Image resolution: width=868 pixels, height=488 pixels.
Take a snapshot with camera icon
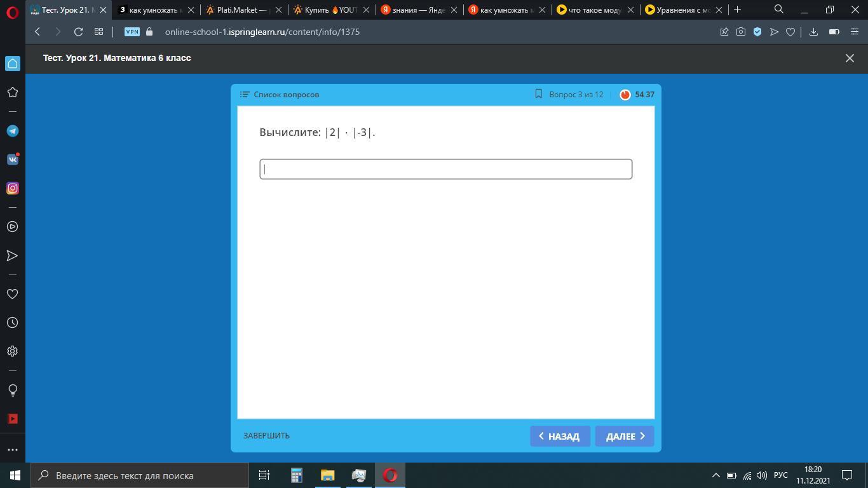coord(741,32)
